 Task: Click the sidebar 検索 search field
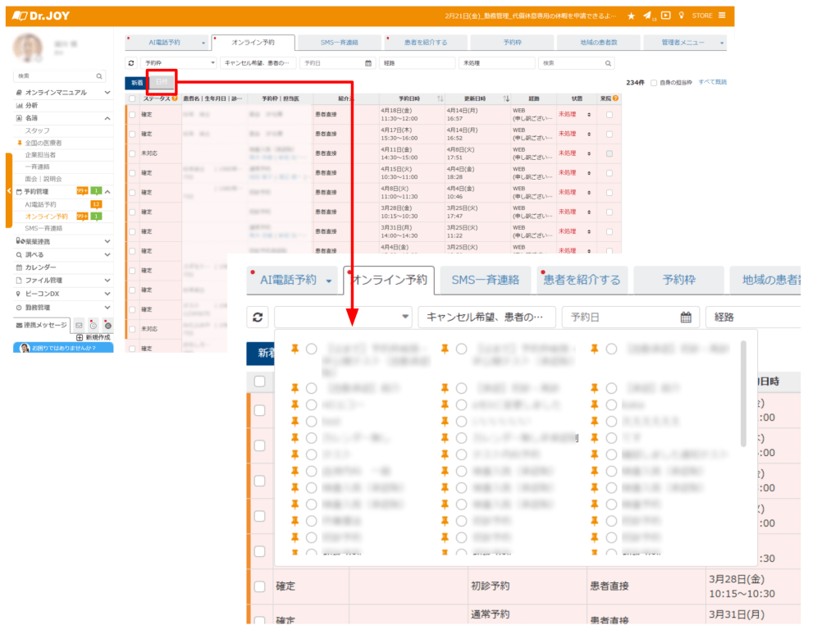tap(57, 75)
